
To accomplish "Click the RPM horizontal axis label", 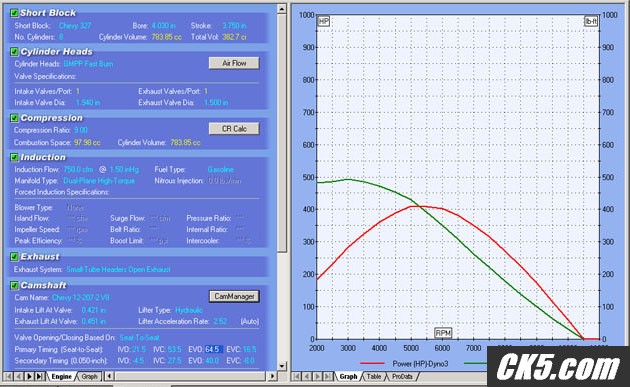I will 443,333.
